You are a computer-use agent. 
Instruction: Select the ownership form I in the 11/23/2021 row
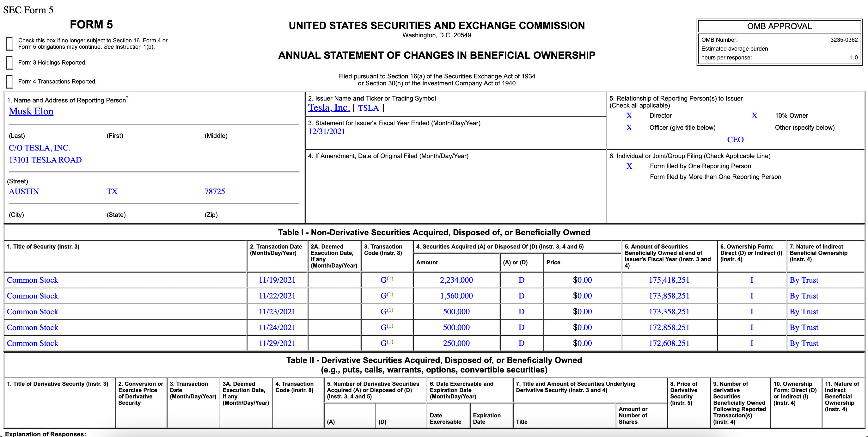751,312
